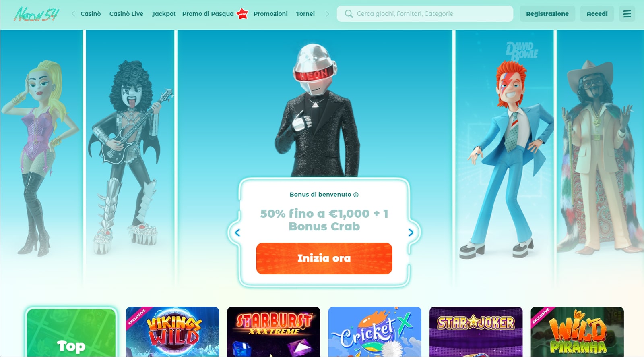Click the orange Inizia ora button
The height and width of the screenshot is (357, 644).
click(x=324, y=258)
